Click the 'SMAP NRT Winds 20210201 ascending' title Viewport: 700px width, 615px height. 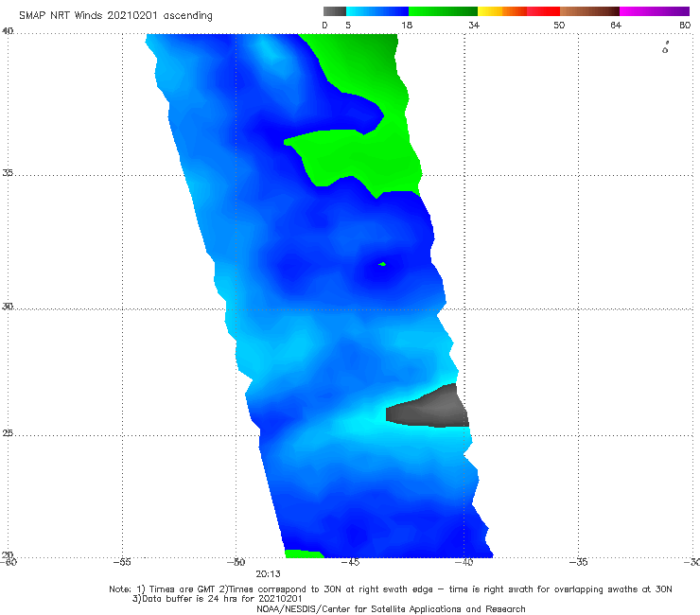click(x=115, y=16)
